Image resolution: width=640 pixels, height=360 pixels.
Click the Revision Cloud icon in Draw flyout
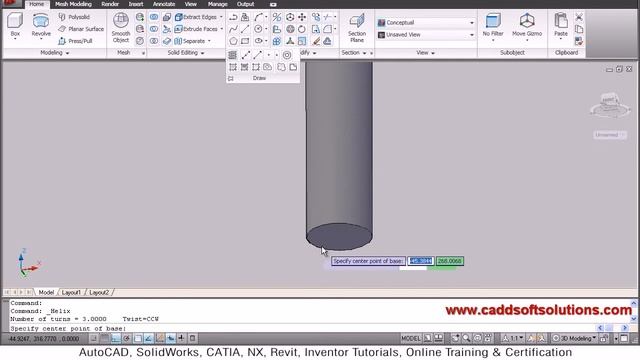tap(281, 67)
